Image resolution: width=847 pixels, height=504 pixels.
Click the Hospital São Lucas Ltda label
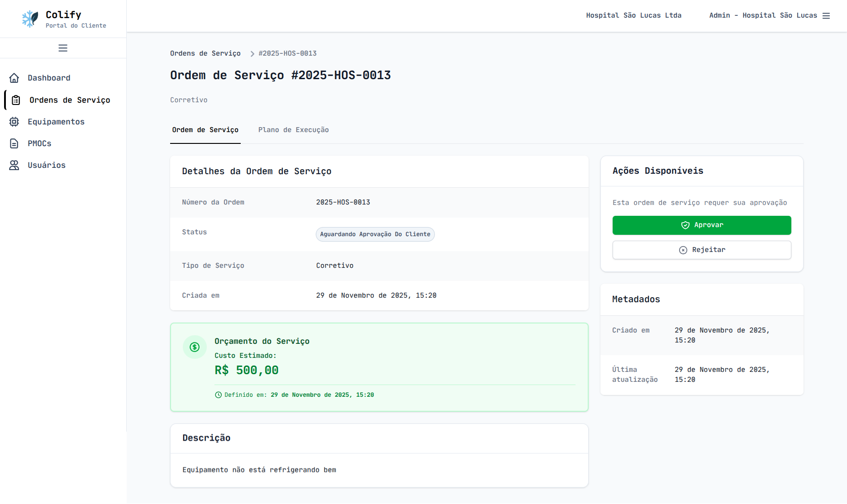pyautogui.click(x=633, y=15)
